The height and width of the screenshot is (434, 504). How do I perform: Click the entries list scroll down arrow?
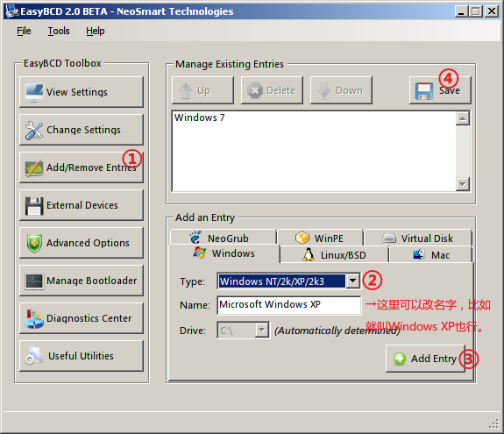click(463, 184)
